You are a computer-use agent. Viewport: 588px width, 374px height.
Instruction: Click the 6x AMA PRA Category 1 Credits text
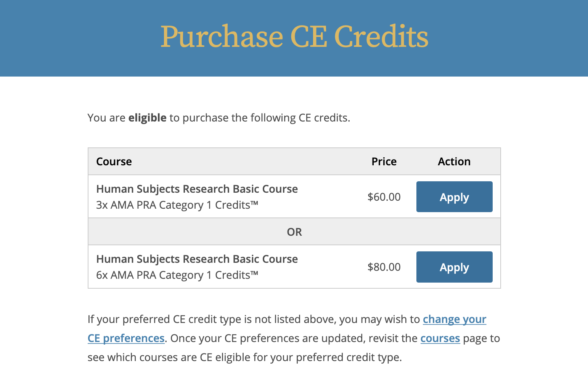177,275
